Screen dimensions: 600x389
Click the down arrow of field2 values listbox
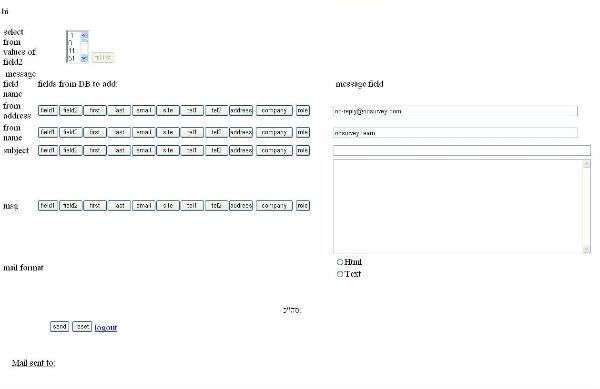(x=84, y=58)
